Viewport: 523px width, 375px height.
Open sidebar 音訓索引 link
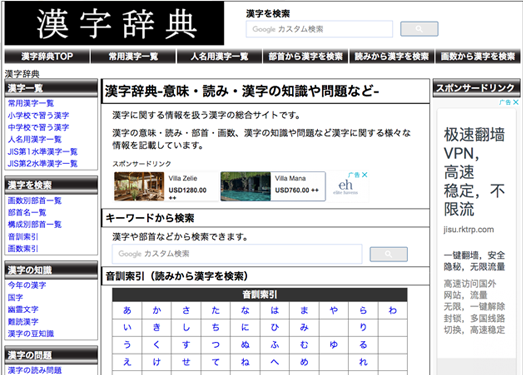pos(23,237)
